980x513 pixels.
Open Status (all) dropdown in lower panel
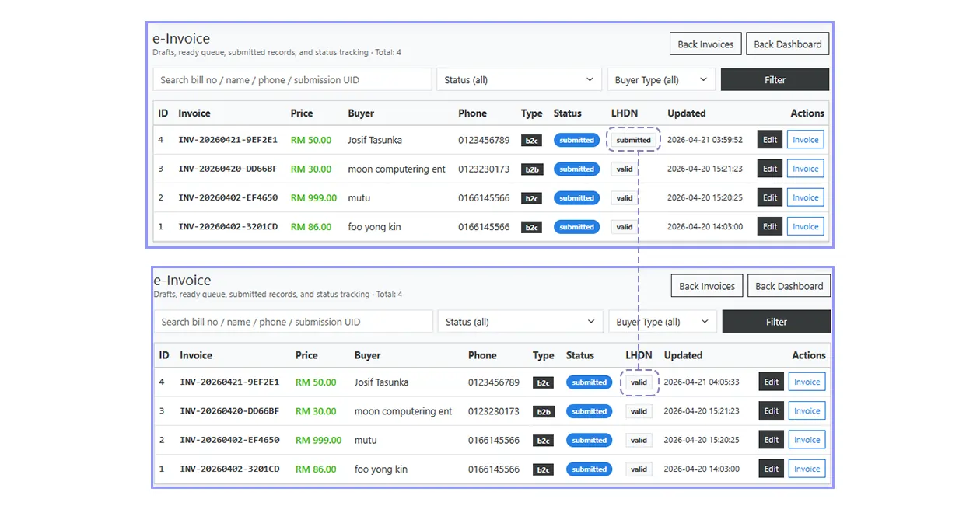tap(520, 322)
